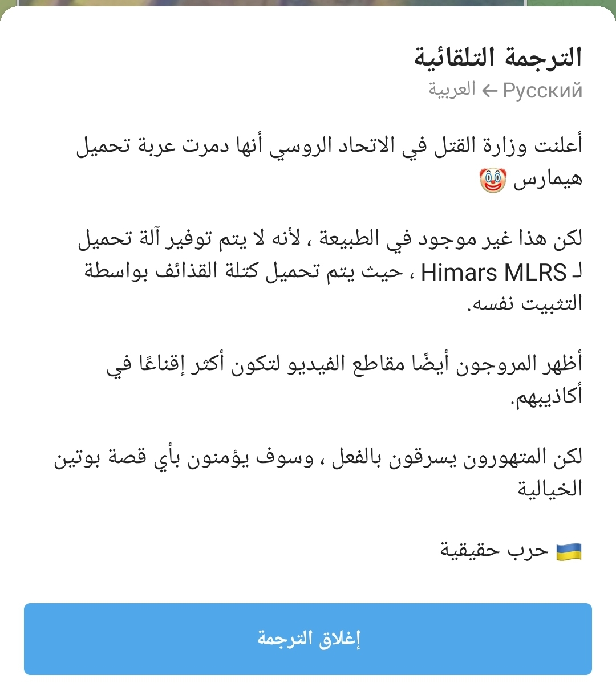Click the line ending with التثبيت نفسه
Screen dimensions: 616x699
point(525,303)
